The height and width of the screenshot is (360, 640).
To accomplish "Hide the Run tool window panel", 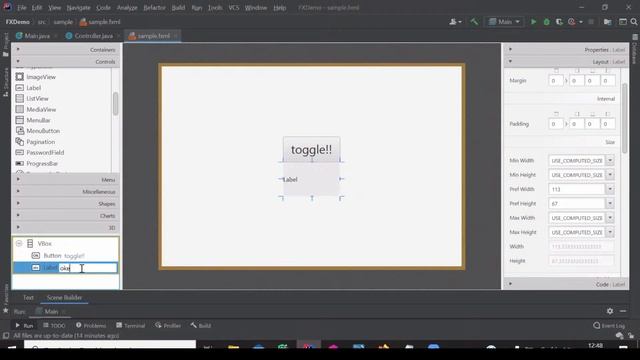I will coord(623,311).
